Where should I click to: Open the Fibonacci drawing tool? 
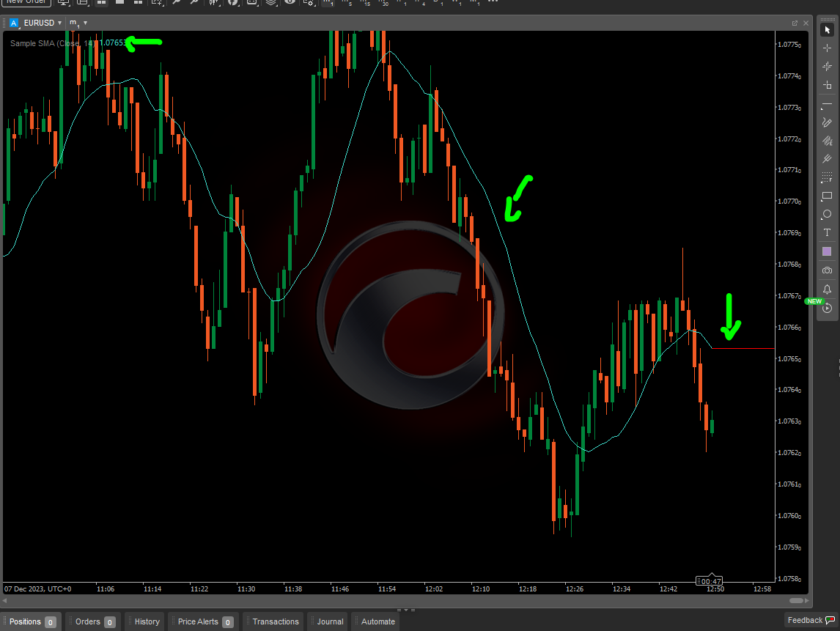click(x=827, y=177)
